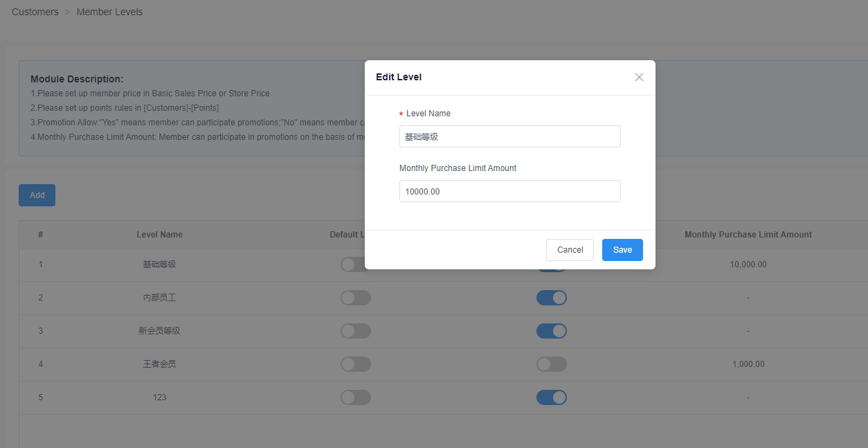Close the Edit Level dialog with X

[x=639, y=78]
